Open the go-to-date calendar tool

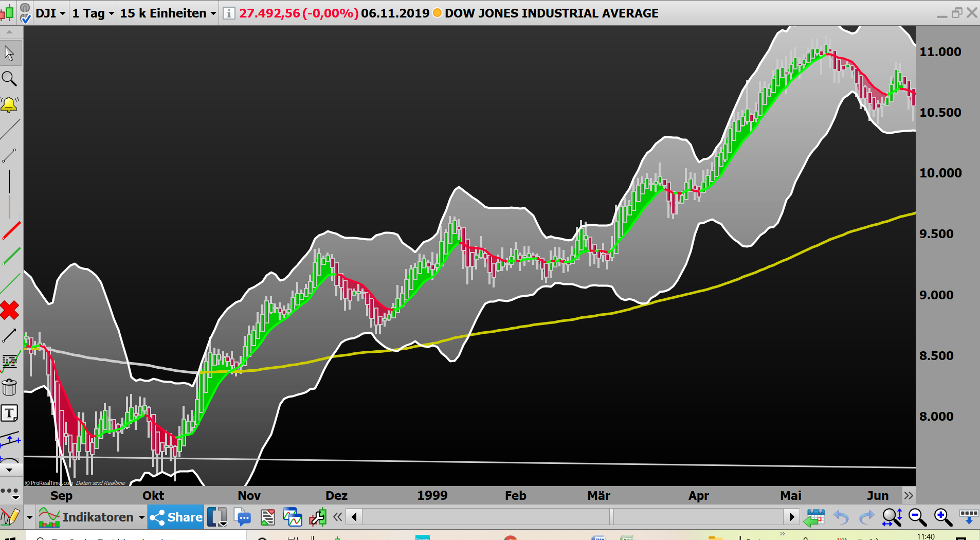(x=814, y=517)
